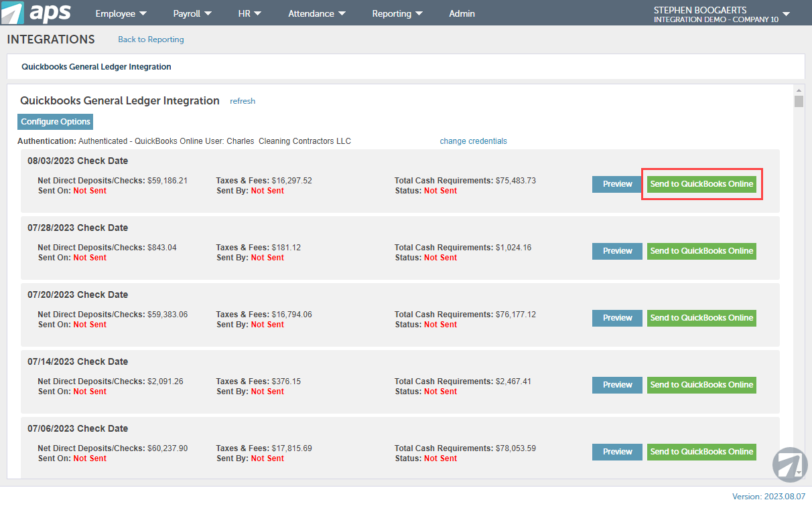812x506 pixels.
Task: Select the 07/28/2023 Check Date heading
Action: click(x=78, y=228)
